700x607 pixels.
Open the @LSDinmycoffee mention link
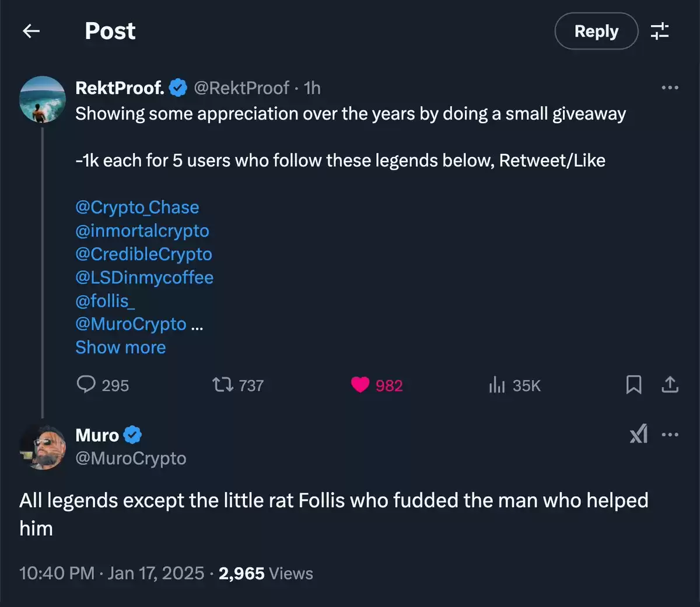tap(145, 277)
